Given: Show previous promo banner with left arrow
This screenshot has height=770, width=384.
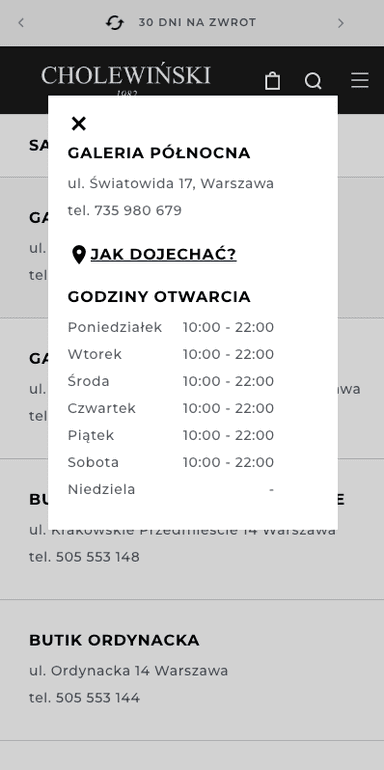Looking at the screenshot, I should [x=21, y=23].
